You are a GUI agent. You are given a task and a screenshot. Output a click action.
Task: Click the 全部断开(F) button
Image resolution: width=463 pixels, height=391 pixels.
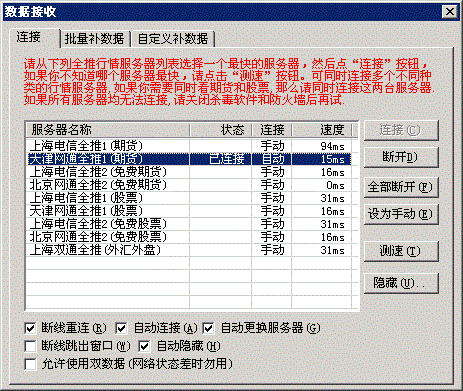(x=401, y=187)
